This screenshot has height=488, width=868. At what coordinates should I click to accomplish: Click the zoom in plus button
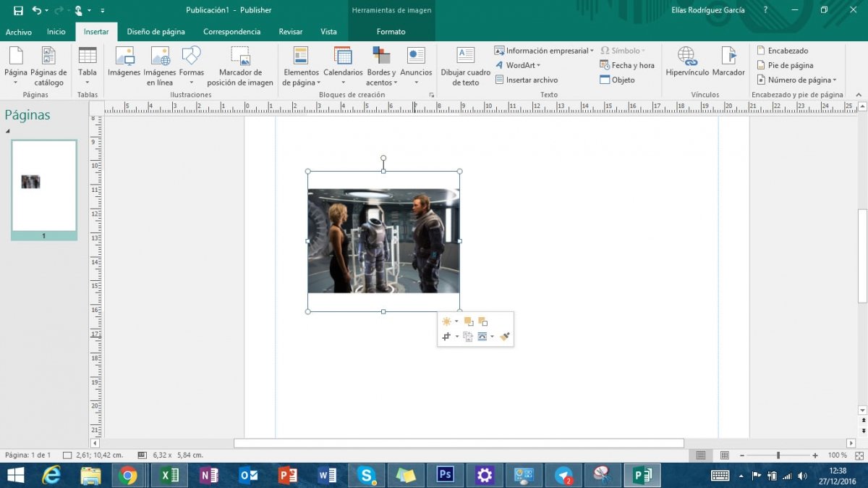point(815,455)
